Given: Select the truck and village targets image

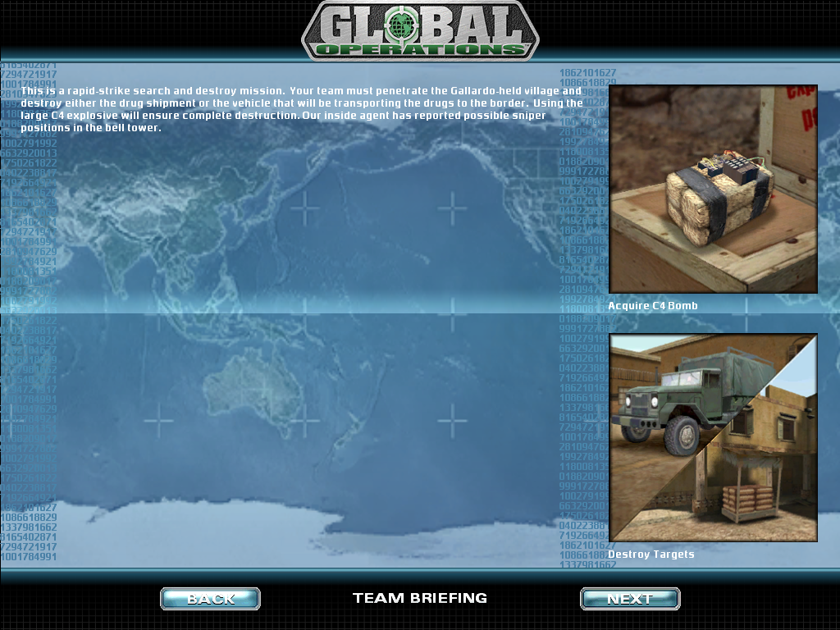Looking at the screenshot, I should coord(713,438).
